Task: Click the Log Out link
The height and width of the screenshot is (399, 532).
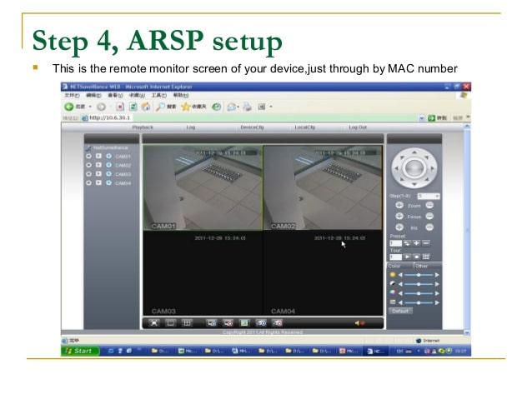Action: 358,127
